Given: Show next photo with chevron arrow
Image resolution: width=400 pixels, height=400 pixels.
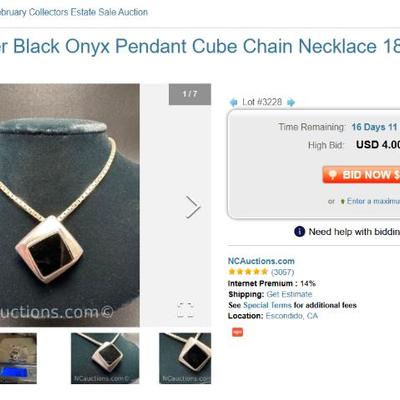Looking at the screenshot, I should click(x=193, y=207).
